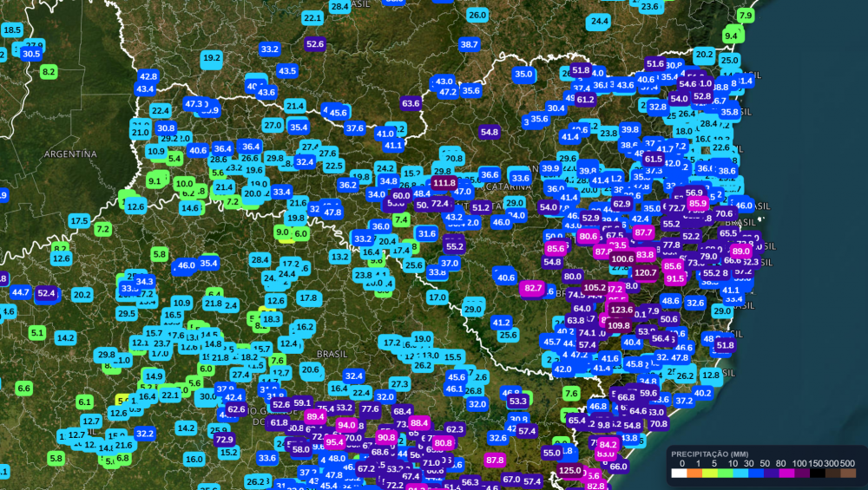Pick the 26.0 rainfall label
The width and height of the screenshot is (868, 490).
pos(477,15)
